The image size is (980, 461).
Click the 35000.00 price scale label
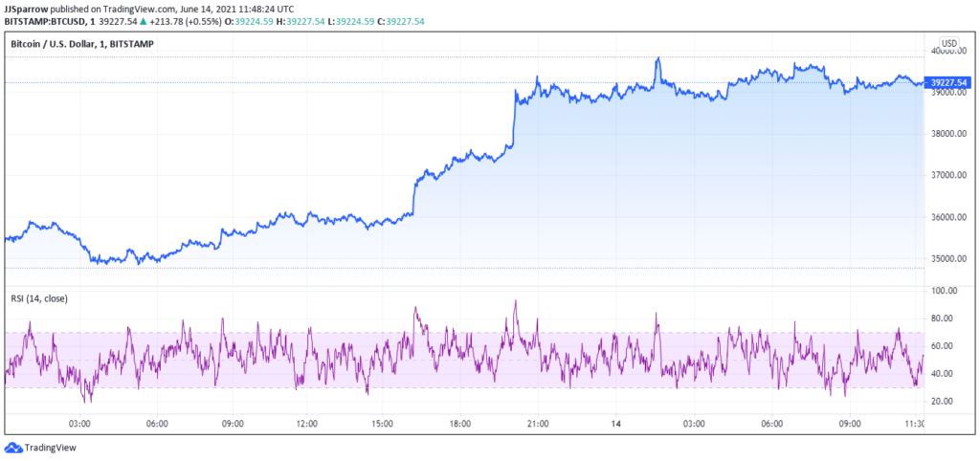click(949, 258)
